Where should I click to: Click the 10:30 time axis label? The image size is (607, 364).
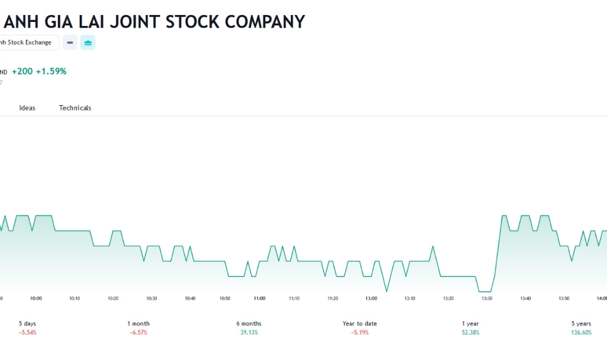(x=151, y=298)
